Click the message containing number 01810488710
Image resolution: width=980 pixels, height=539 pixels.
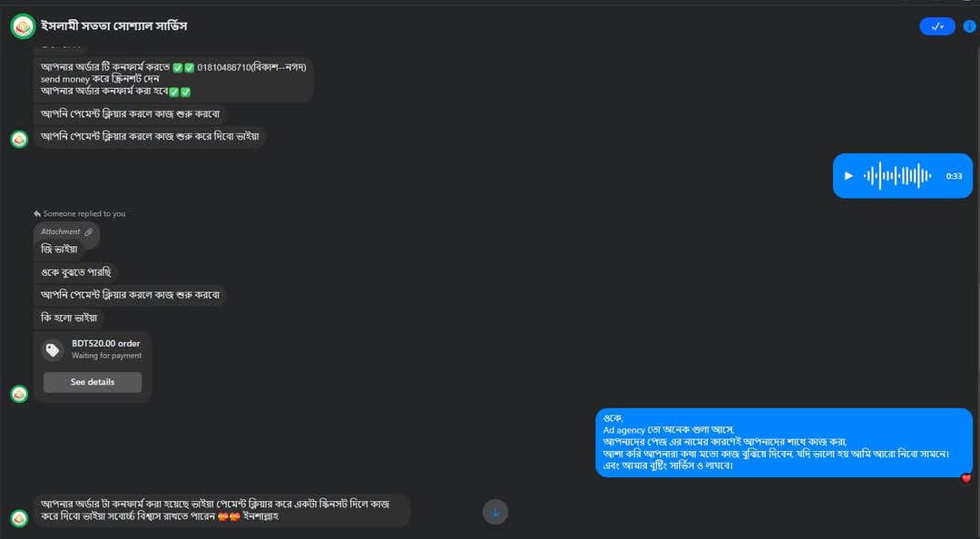[173, 79]
